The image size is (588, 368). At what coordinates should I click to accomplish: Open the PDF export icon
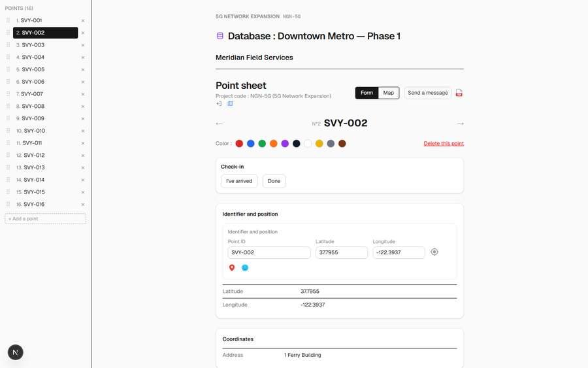[459, 93]
